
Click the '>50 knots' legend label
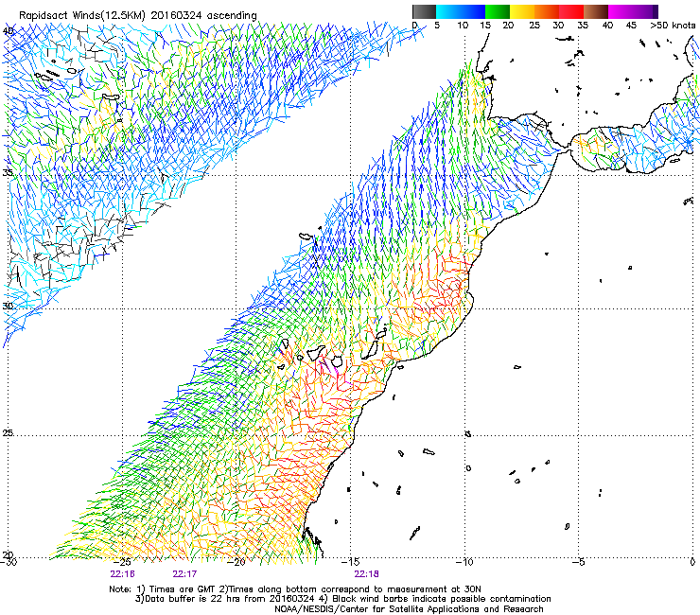tap(673, 25)
